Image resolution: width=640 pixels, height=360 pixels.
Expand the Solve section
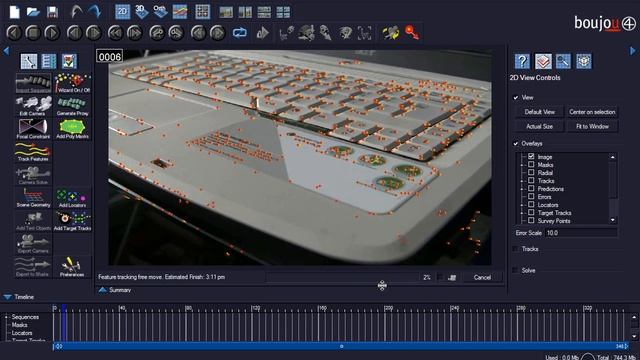pos(516,270)
